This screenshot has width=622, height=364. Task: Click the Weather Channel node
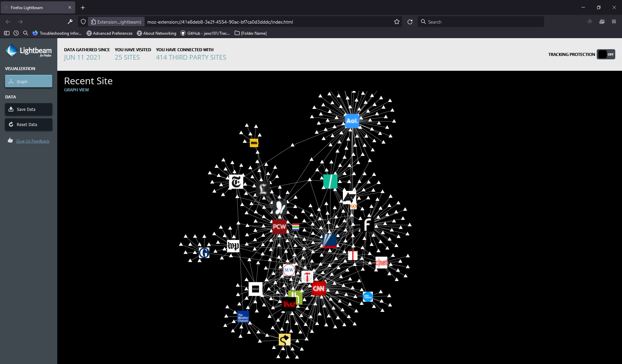[243, 317]
